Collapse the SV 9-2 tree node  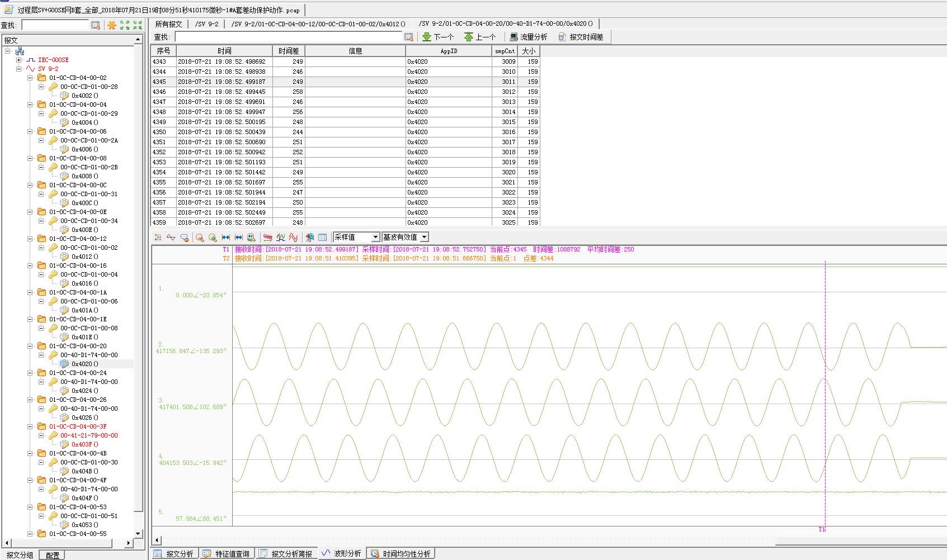tap(19, 69)
